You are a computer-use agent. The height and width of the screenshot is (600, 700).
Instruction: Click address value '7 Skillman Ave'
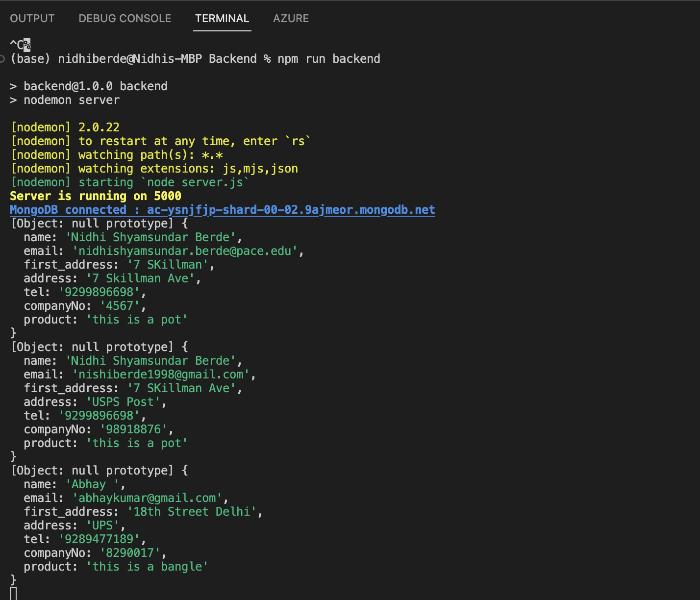140,278
